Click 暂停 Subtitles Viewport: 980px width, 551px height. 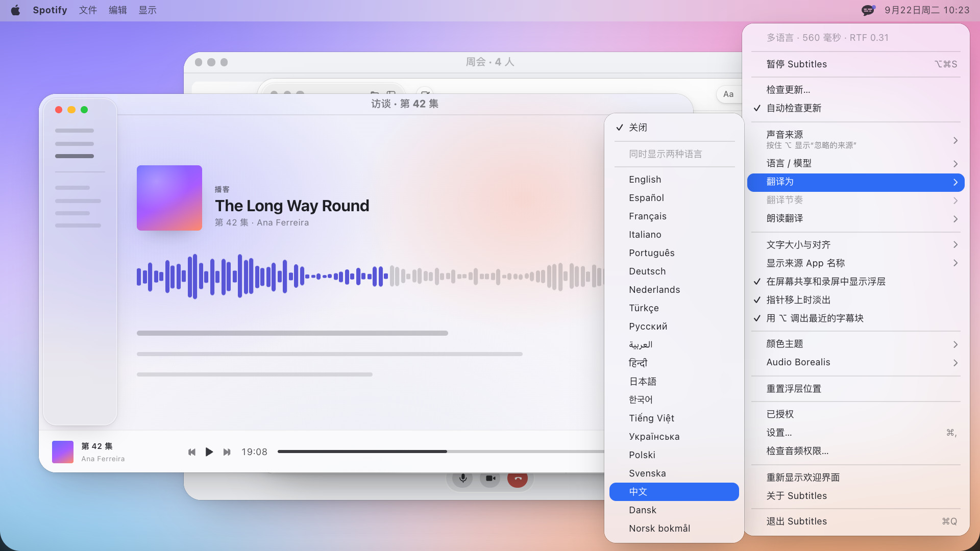pos(856,64)
